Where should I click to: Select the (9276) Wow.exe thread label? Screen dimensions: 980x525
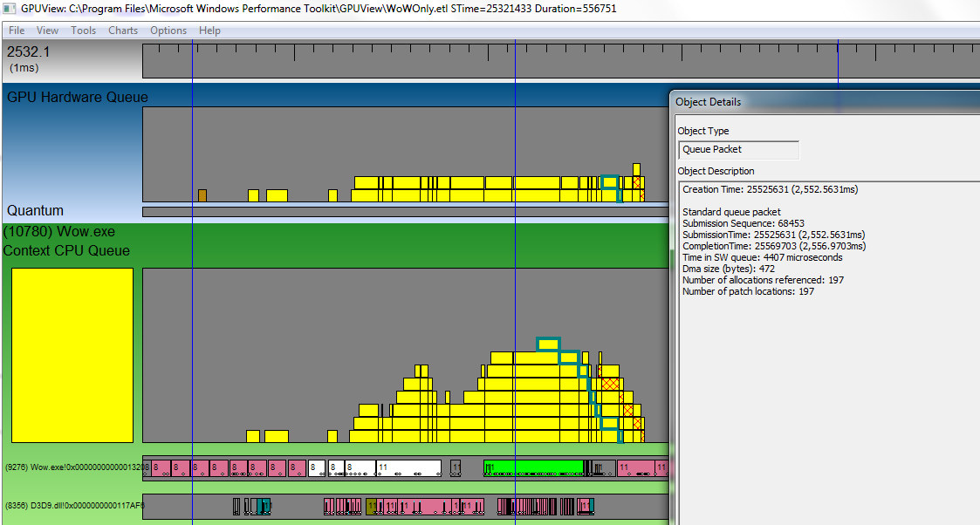click(x=72, y=467)
